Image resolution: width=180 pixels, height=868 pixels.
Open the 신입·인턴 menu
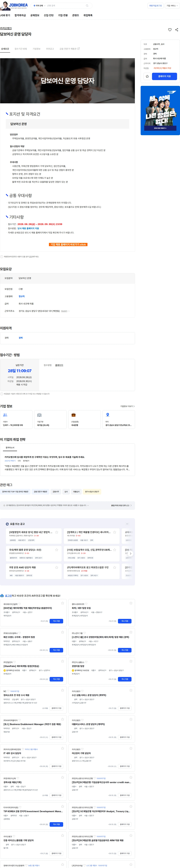click(49, 16)
